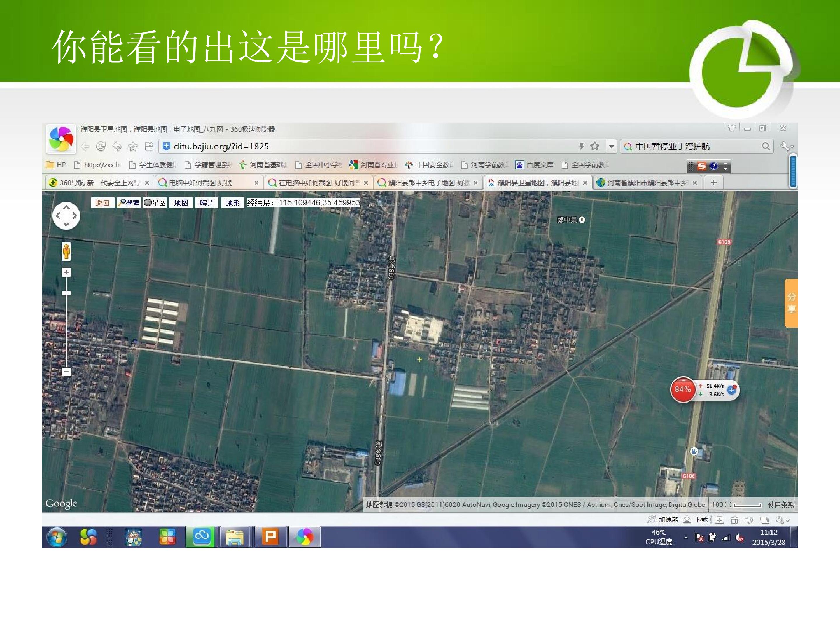
Task: Open the wrench menu dropdown arrow
Action: pyautogui.click(x=792, y=147)
